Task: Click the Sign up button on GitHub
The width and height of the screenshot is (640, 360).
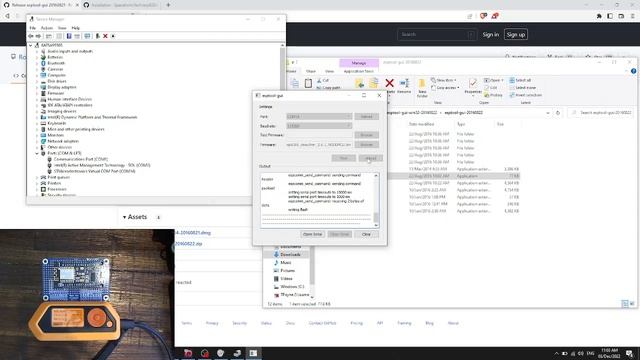Action: 516,35
